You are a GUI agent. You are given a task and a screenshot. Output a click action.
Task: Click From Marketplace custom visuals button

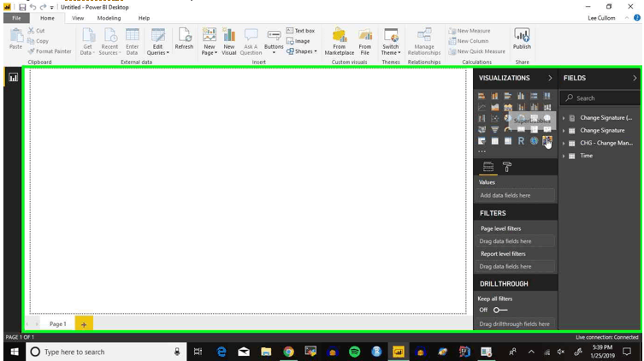340,41
